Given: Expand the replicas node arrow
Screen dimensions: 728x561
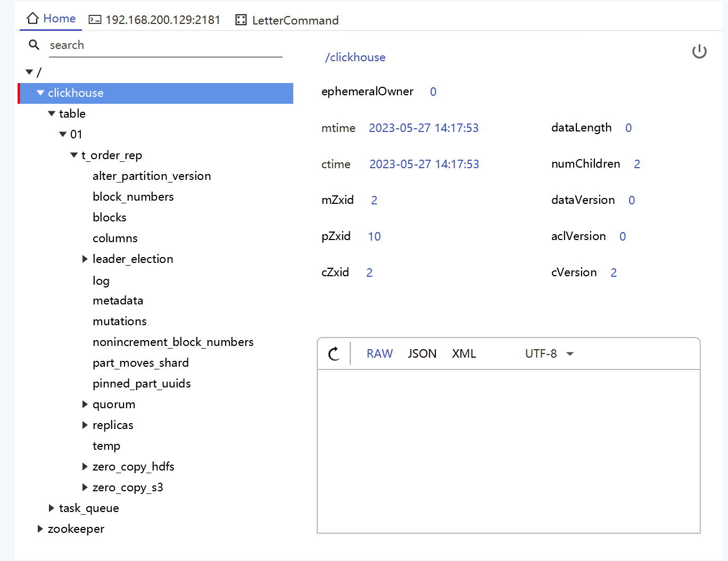Looking at the screenshot, I should coord(85,425).
